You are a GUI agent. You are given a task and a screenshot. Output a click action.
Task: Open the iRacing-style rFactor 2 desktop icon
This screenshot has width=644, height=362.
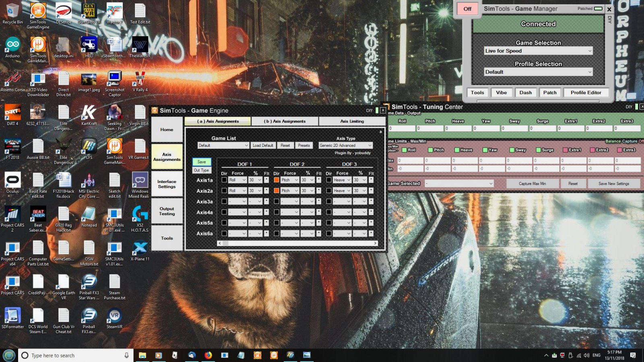(x=114, y=14)
